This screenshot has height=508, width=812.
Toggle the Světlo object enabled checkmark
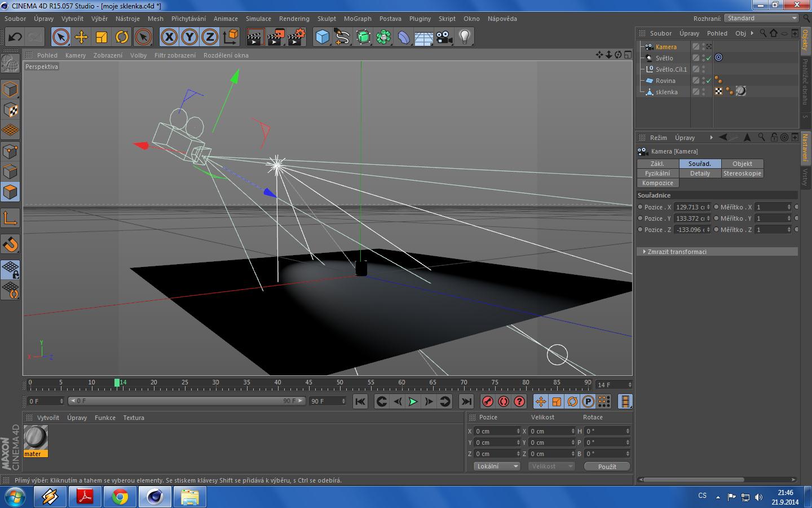tap(709, 58)
